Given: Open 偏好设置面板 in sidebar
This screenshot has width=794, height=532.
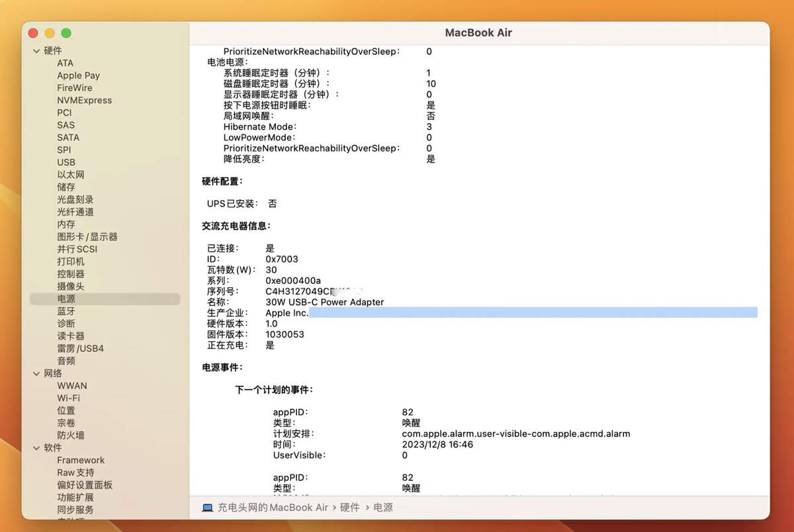Looking at the screenshot, I should click(85, 485).
